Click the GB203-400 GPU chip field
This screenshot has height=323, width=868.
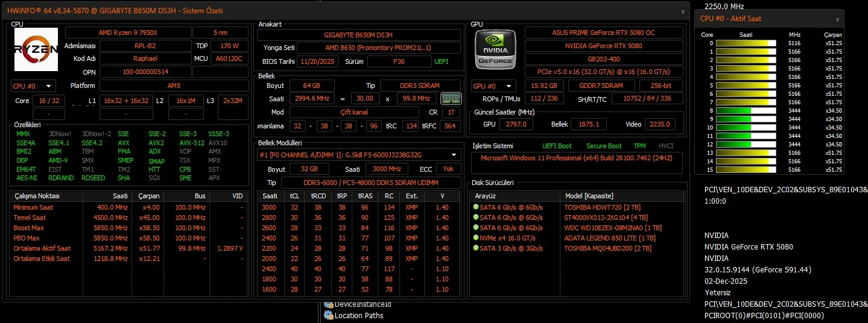tap(604, 59)
